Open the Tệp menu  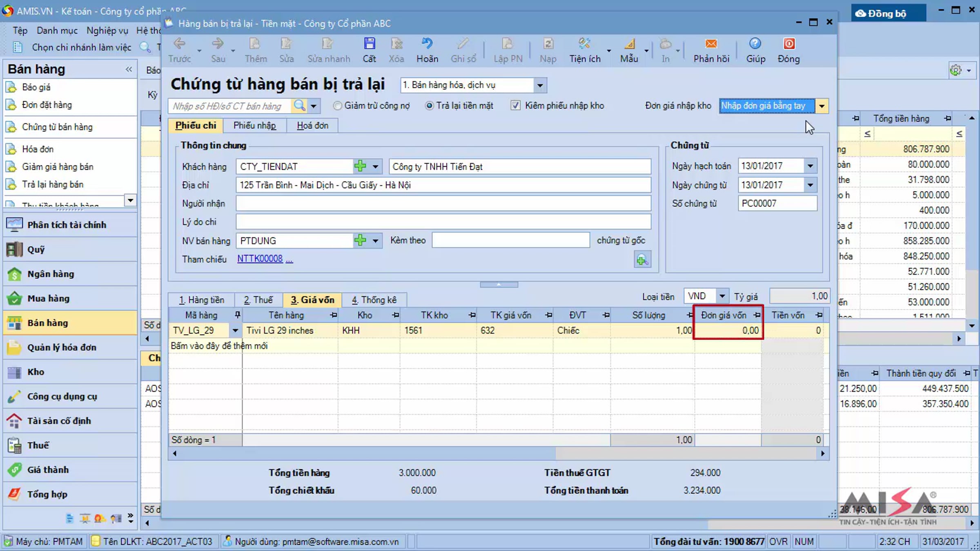(20, 30)
